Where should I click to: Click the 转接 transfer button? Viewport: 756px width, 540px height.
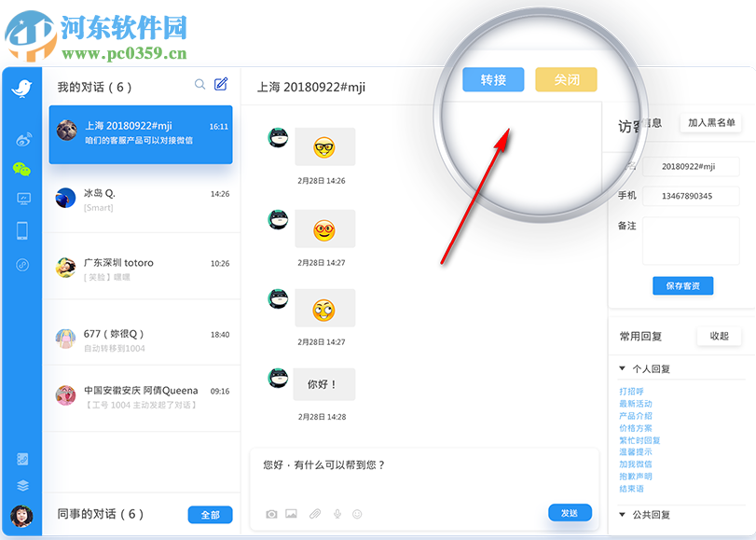pyautogui.click(x=492, y=79)
